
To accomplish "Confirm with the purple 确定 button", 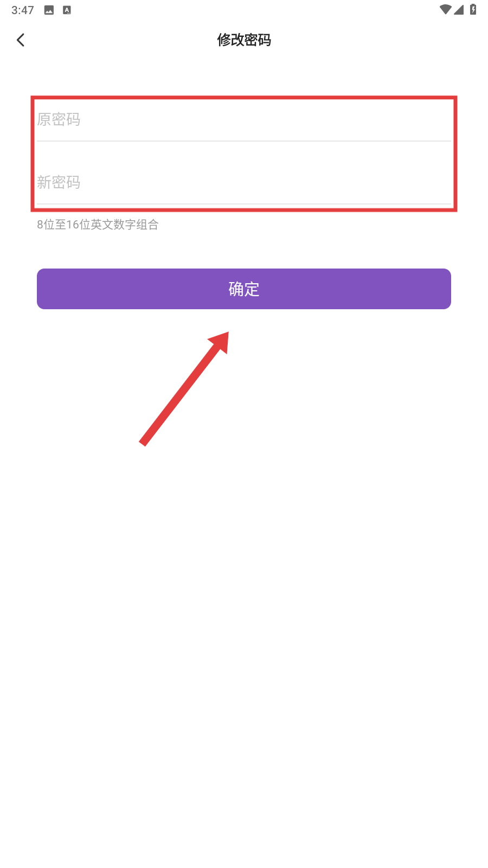I will click(x=244, y=289).
